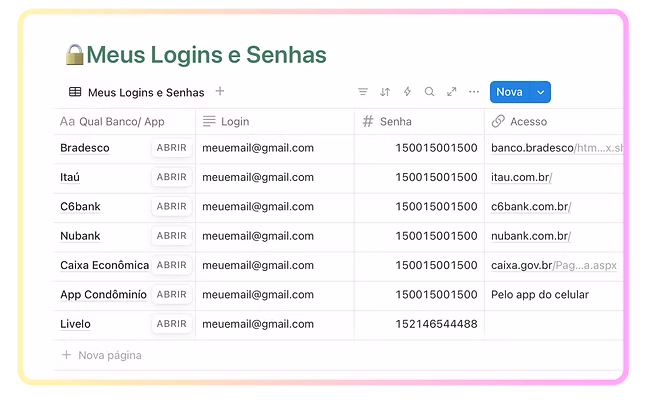Open the Senha column header menu

coord(388,122)
